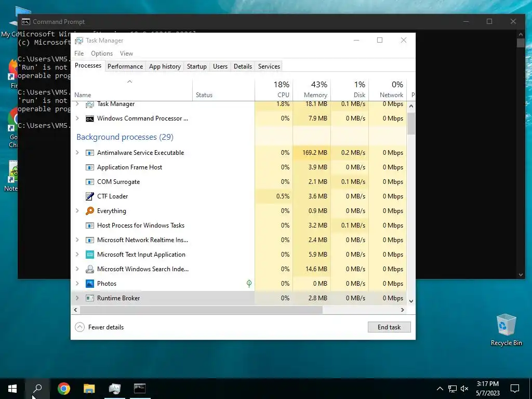532x399 pixels.
Task: Sort by the Memory column header
Action: [312, 90]
